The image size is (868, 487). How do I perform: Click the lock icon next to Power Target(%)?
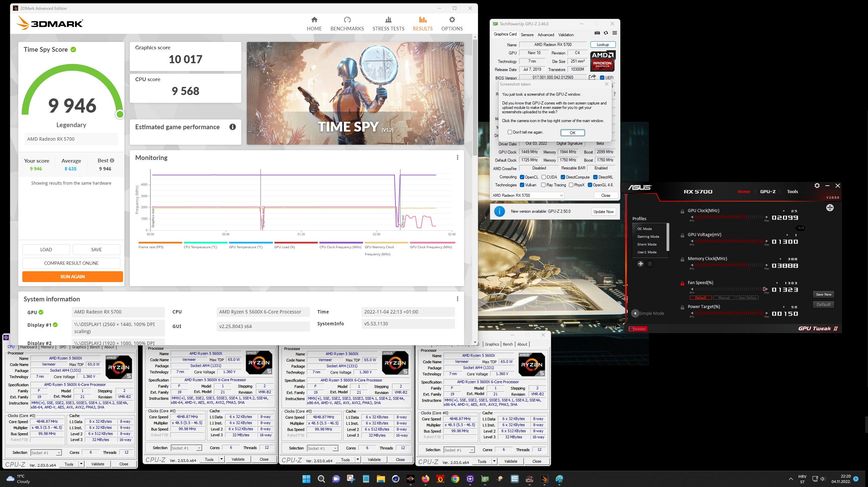click(682, 307)
